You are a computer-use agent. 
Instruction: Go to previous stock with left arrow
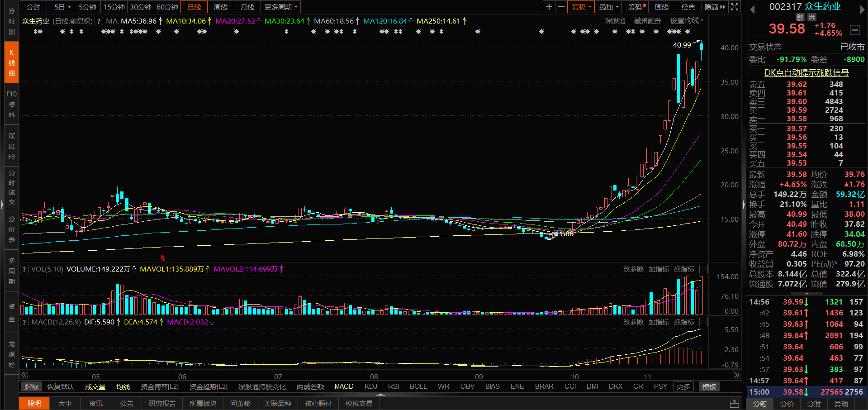click(752, 10)
